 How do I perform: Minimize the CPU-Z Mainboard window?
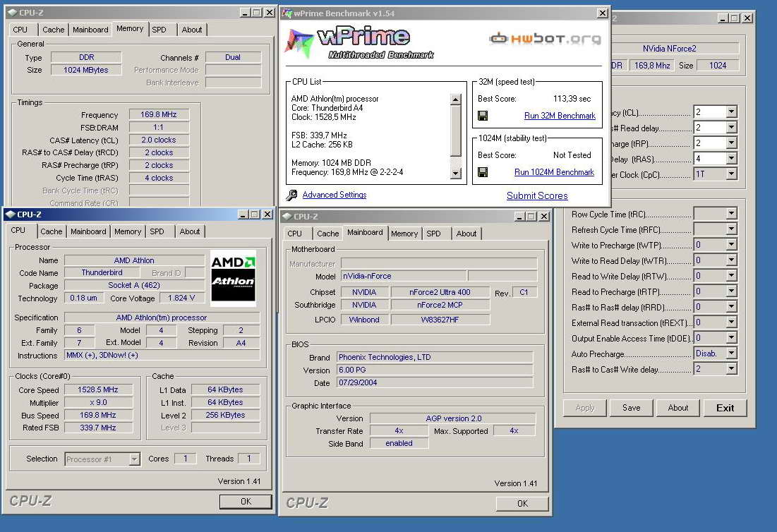click(x=520, y=217)
